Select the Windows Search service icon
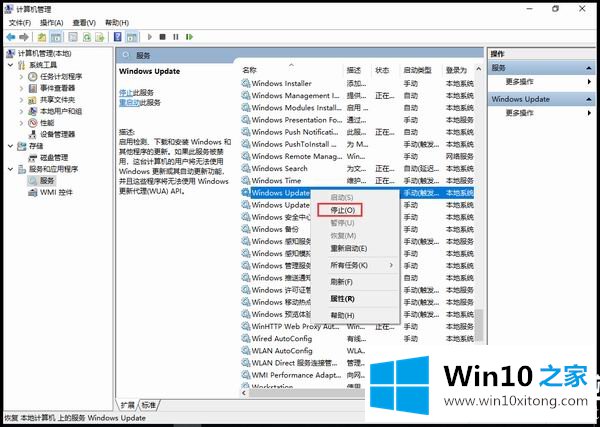 coord(246,168)
